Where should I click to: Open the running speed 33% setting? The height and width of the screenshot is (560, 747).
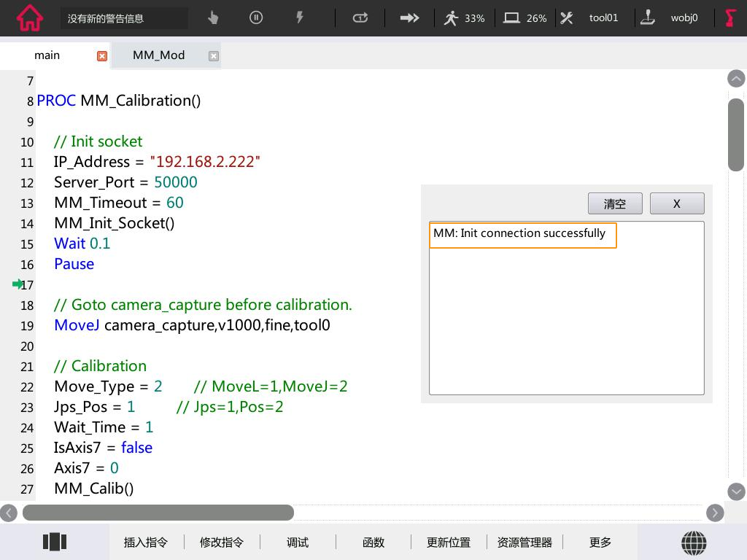pyautogui.click(x=464, y=18)
